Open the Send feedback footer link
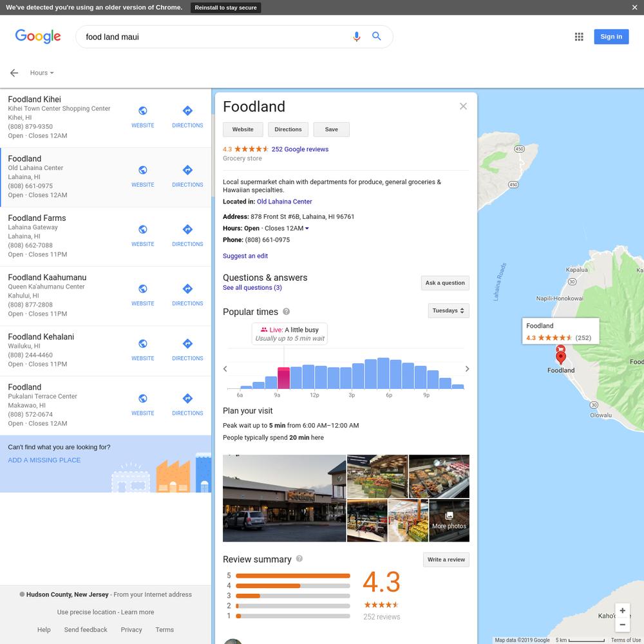This screenshot has height=644, width=644. click(86, 630)
